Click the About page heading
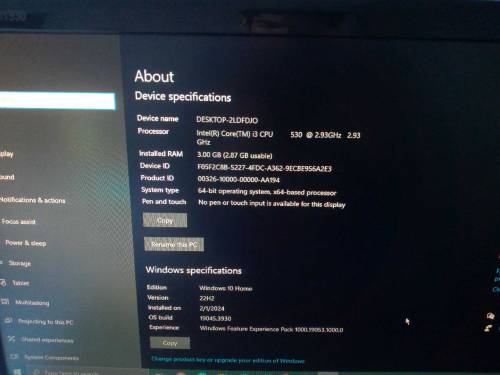 pyautogui.click(x=154, y=76)
